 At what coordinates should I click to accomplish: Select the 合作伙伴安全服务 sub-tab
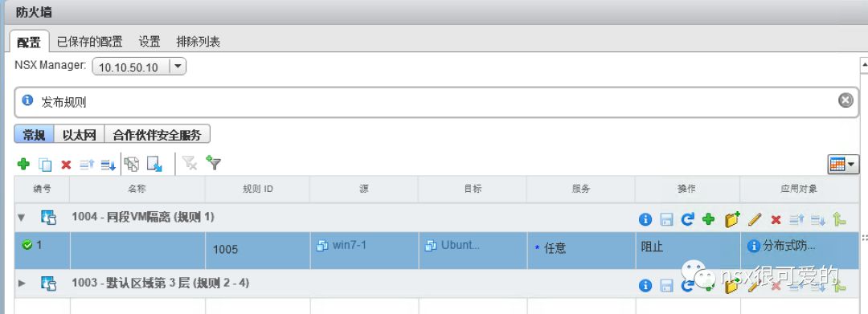pyautogui.click(x=158, y=134)
